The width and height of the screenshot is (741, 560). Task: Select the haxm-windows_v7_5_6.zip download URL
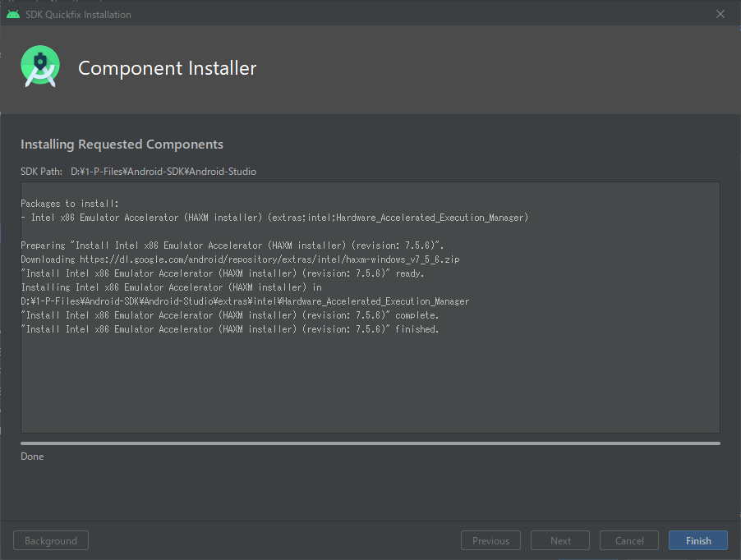(271, 259)
